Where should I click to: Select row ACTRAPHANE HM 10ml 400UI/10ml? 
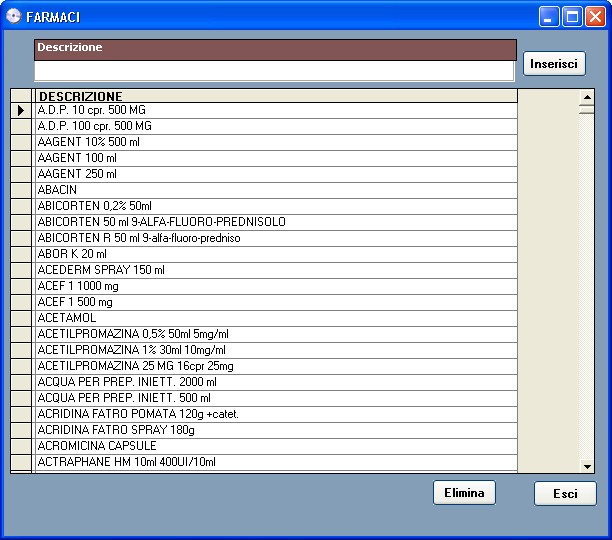[x=276, y=463]
